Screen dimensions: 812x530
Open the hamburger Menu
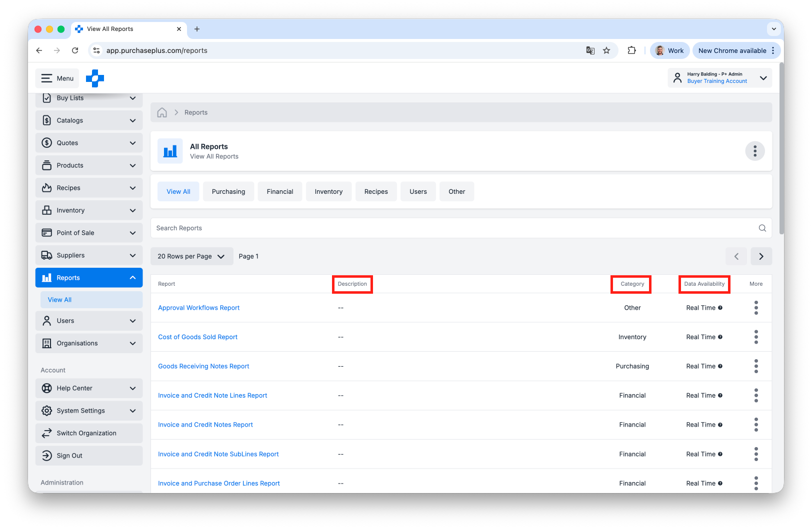tap(57, 78)
